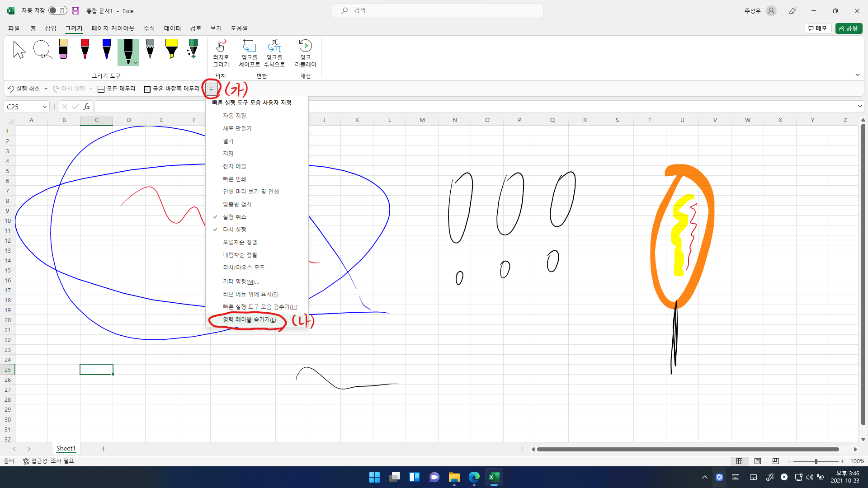Click Ink to Math icon

coord(274,46)
